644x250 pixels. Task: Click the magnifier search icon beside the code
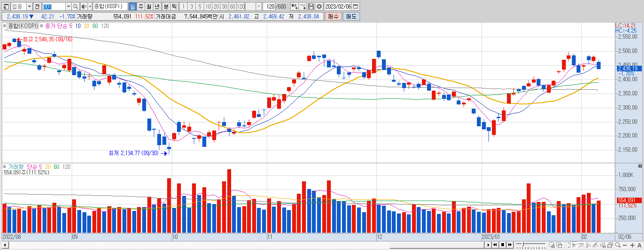[x=76, y=6]
